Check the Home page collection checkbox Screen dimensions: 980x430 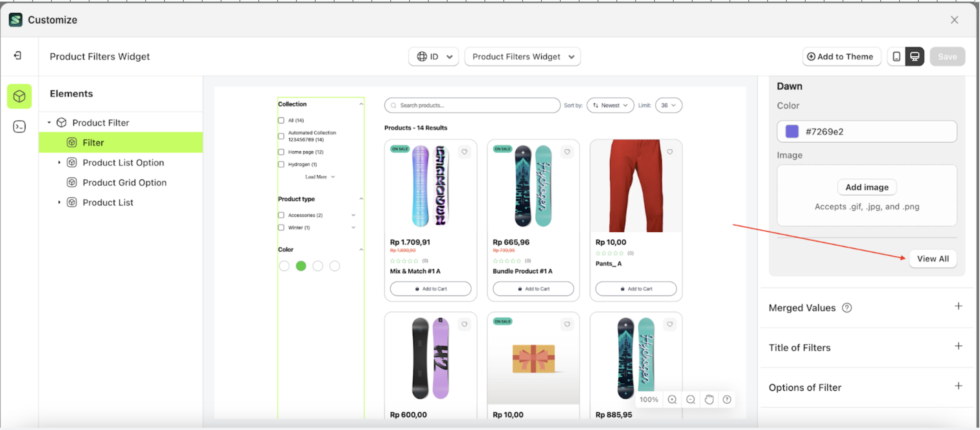click(x=281, y=152)
